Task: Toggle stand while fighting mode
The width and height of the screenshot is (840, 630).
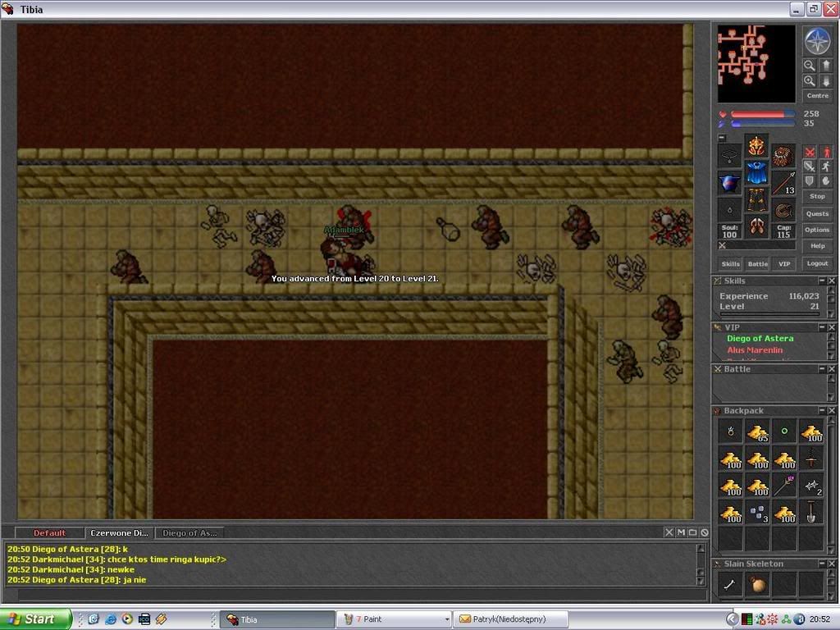Action: pyautogui.click(x=826, y=152)
